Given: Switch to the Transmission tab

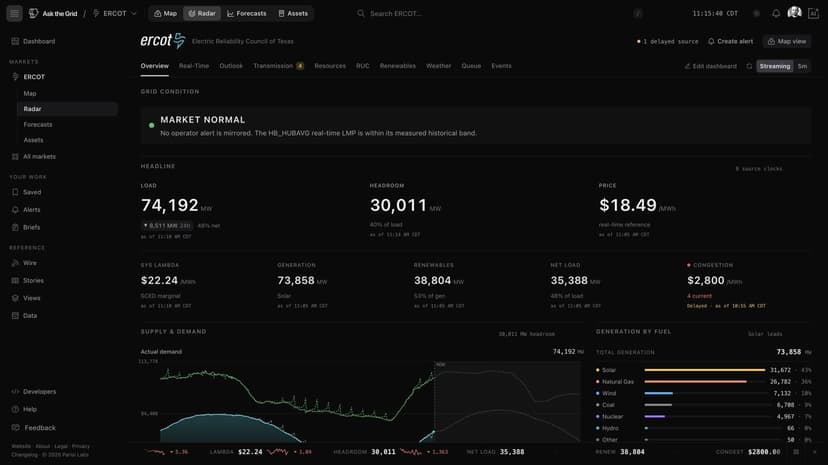Looking at the screenshot, I should (278, 66).
